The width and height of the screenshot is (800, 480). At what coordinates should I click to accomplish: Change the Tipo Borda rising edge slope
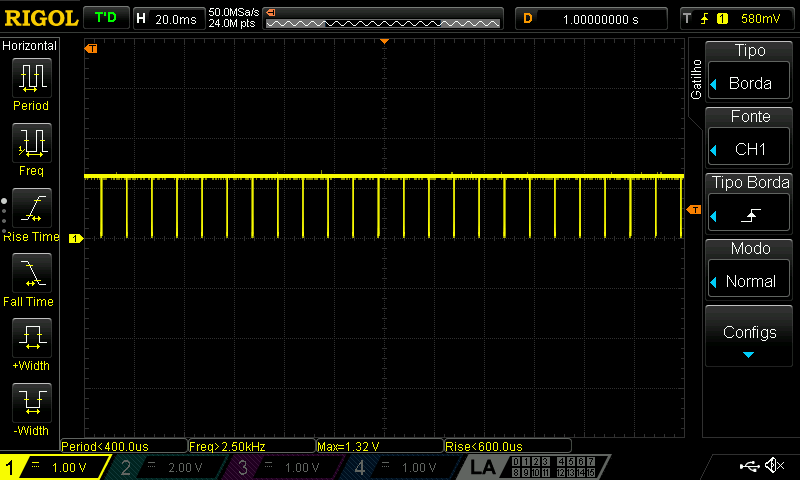(749, 203)
